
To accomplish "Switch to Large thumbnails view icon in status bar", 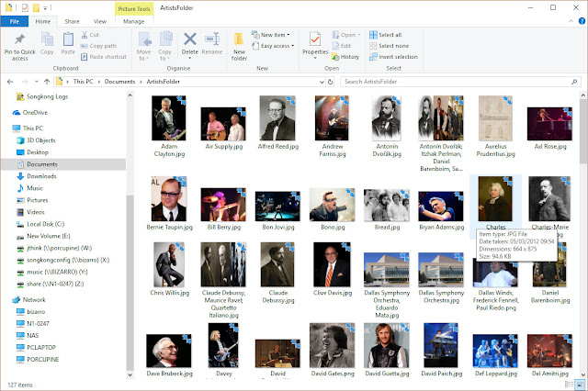I will (x=580, y=385).
